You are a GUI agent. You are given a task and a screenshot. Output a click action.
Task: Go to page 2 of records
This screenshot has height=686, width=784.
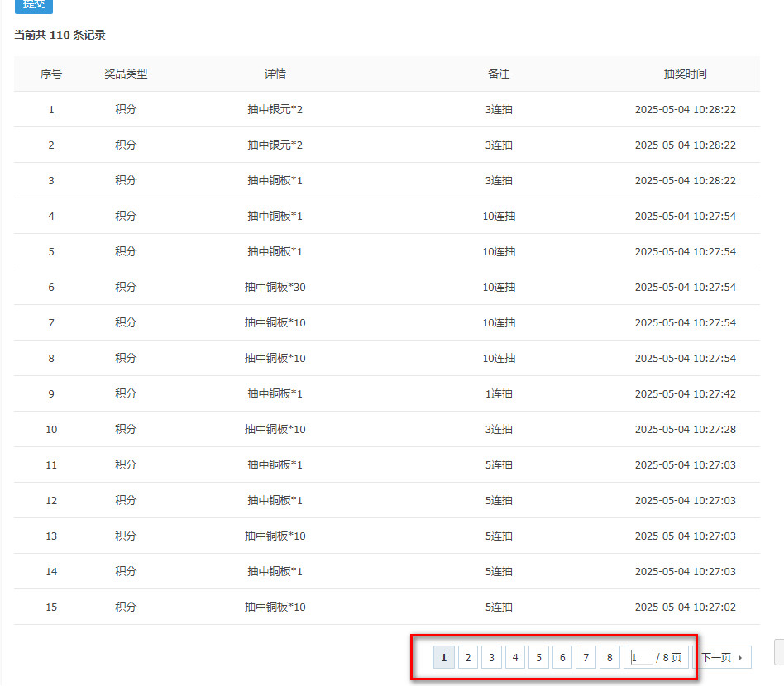pos(467,658)
